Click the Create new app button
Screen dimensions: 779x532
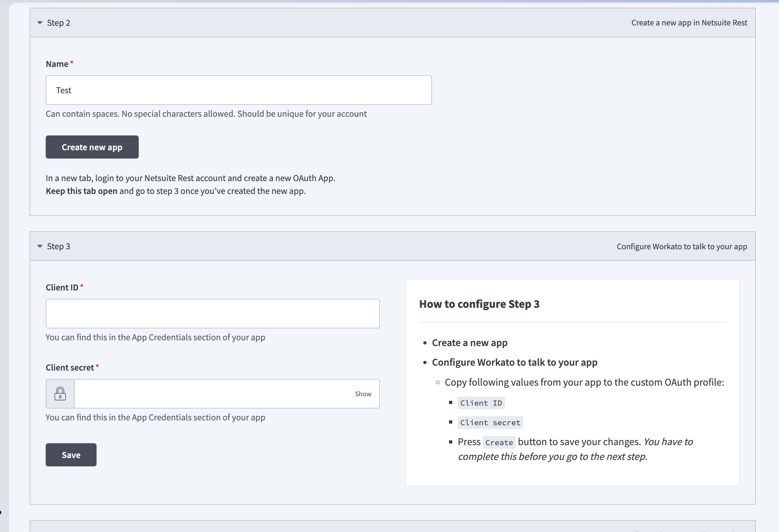point(92,147)
